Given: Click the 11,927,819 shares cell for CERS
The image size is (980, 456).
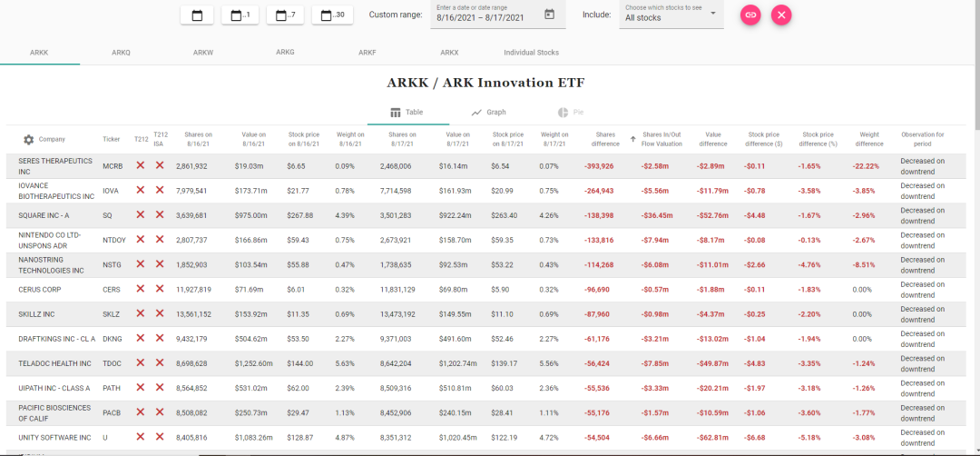Looking at the screenshot, I should click(192, 289).
